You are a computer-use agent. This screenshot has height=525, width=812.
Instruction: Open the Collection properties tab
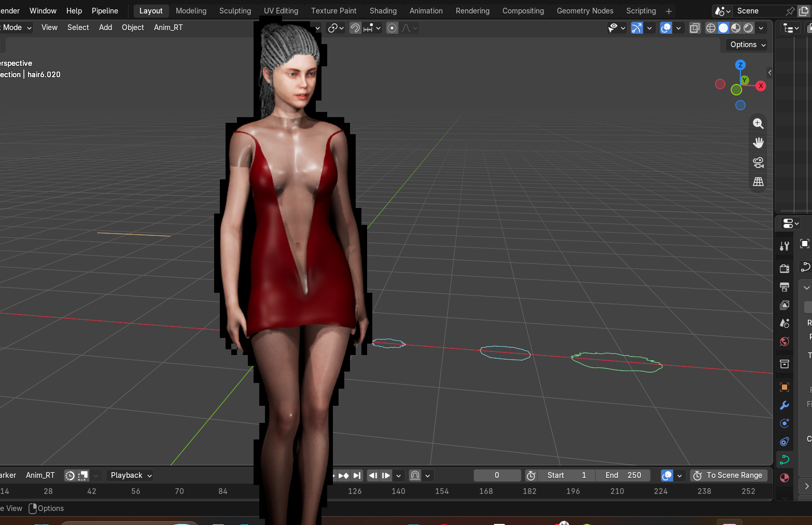(x=785, y=364)
